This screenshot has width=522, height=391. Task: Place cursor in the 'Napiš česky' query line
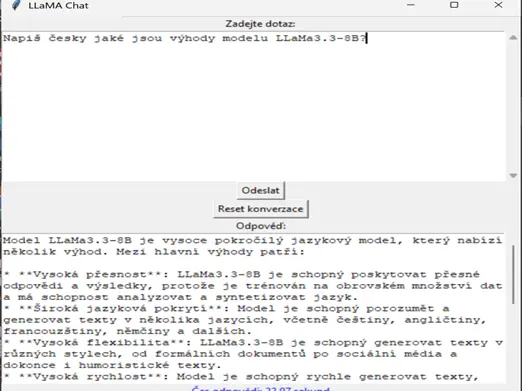(x=184, y=38)
